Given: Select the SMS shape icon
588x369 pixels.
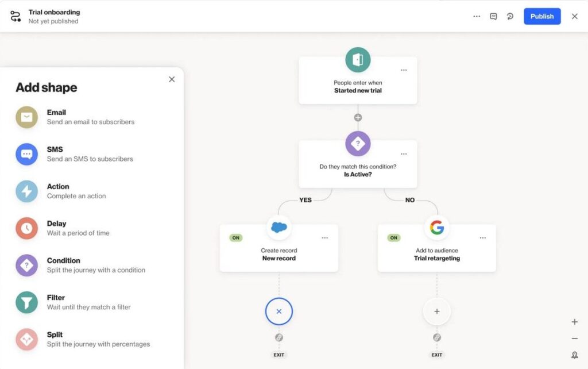Looking at the screenshot, I should tap(26, 154).
